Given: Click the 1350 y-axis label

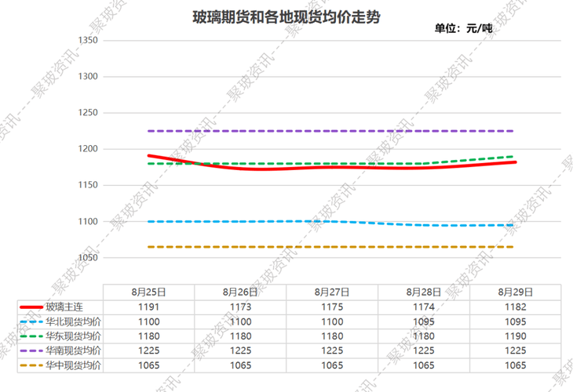Looking at the screenshot, I should pyautogui.click(x=86, y=41).
